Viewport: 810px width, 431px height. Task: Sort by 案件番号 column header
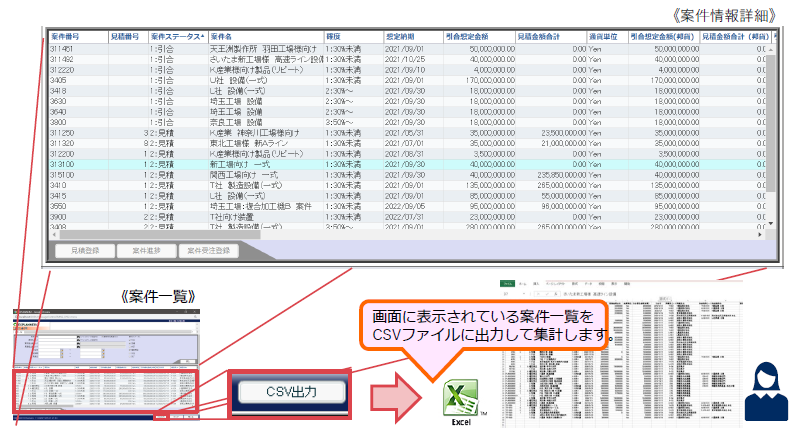pos(78,37)
